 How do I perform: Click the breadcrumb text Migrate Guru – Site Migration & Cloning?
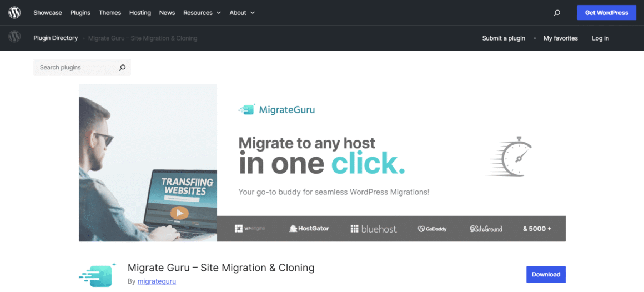pyautogui.click(x=143, y=38)
